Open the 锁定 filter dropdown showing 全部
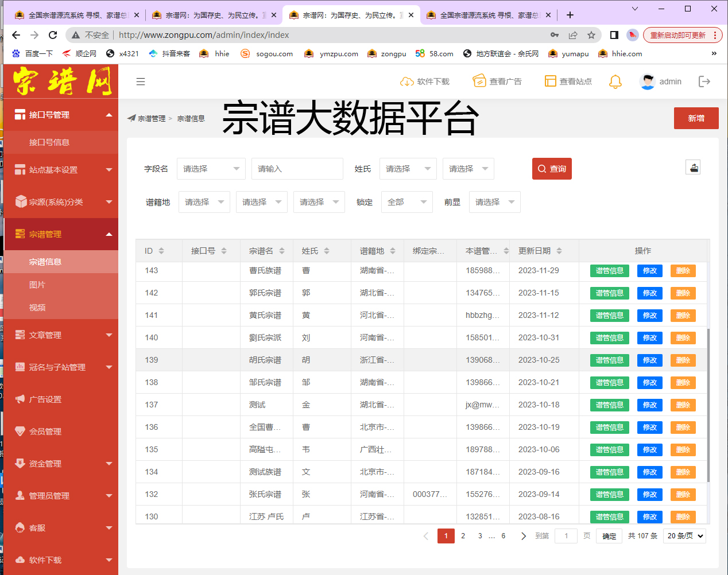 (406, 201)
